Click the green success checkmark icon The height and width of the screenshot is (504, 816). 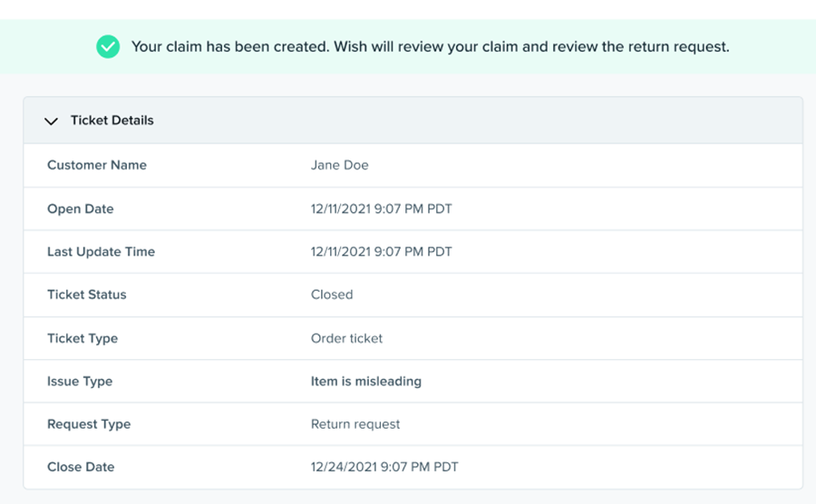click(108, 46)
